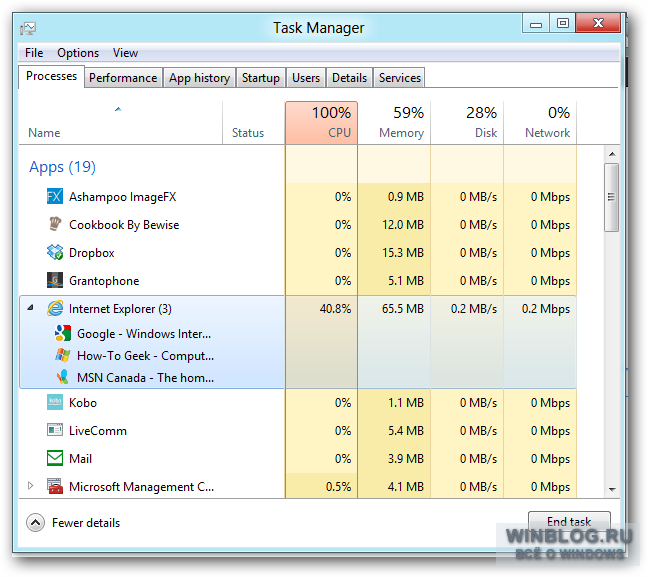Select the Grantophone process name
Screen dimensions: 650x577
[x=104, y=281]
